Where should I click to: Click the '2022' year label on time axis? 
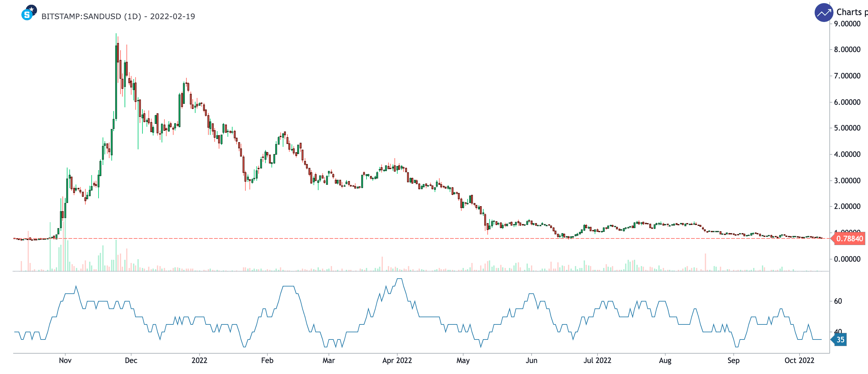click(199, 361)
